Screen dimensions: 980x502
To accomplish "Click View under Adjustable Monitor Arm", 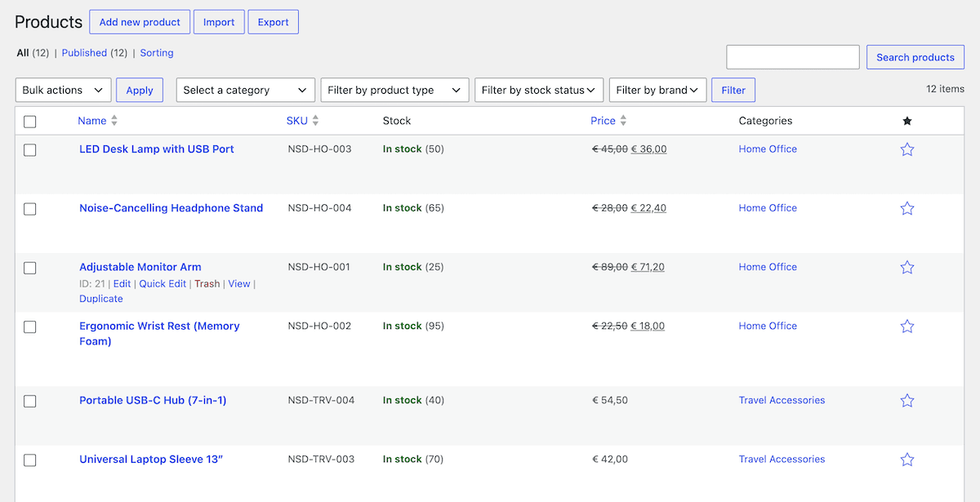I will pos(239,284).
